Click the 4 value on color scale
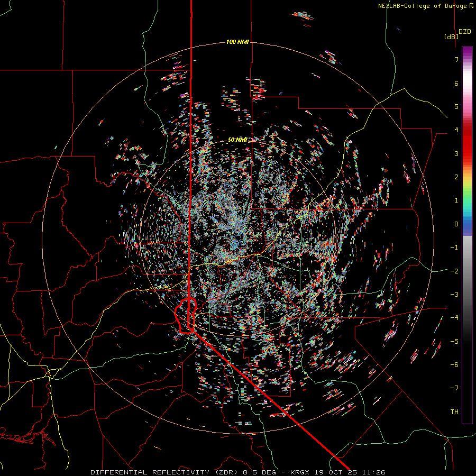The image size is (476, 476). click(456, 130)
